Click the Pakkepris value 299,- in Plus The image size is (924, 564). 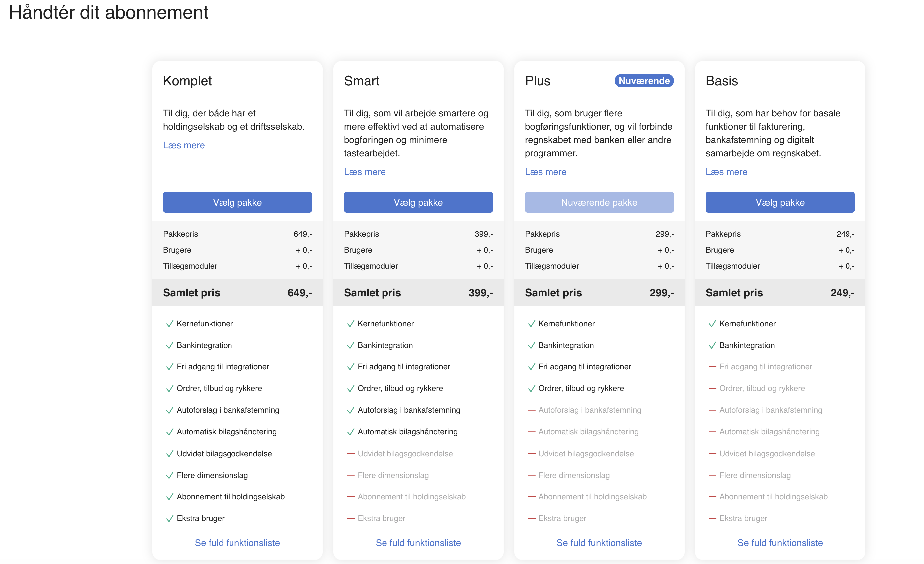665,234
